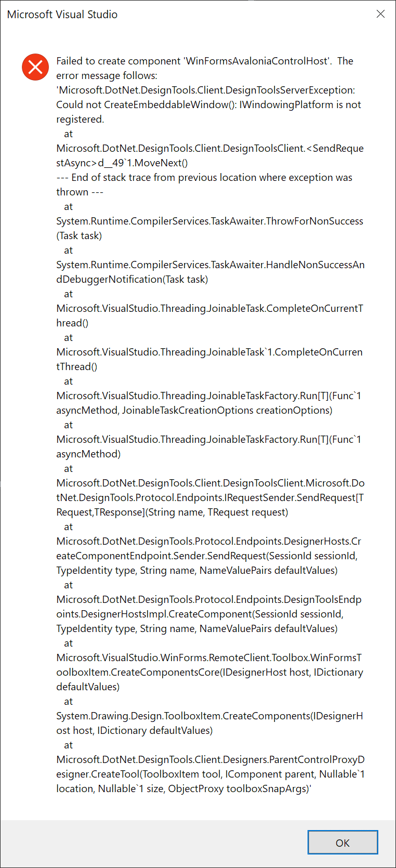Image resolution: width=396 pixels, height=868 pixels.
Task: Click the TaskAwaiter.ThrowForNonSuccess stack frame
Action: pos(208,221)
